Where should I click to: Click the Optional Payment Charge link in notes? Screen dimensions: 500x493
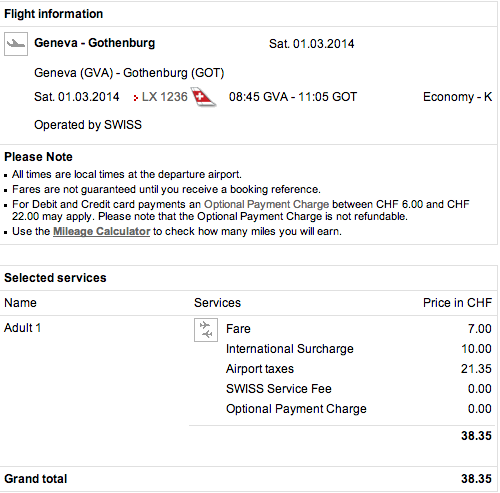click(x=266, y=204)
